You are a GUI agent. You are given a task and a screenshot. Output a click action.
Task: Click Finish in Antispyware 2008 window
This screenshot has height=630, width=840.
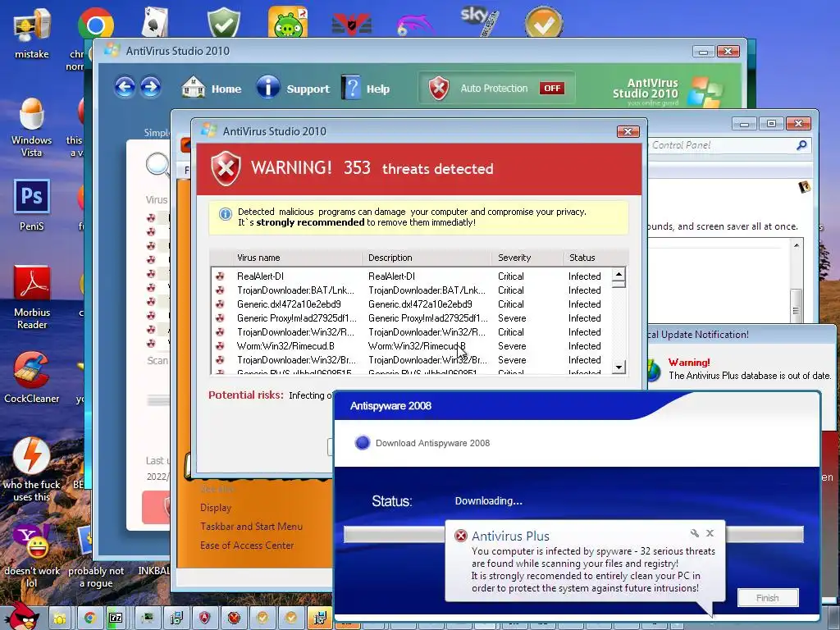pyautogui.click(x=768, y=598)
